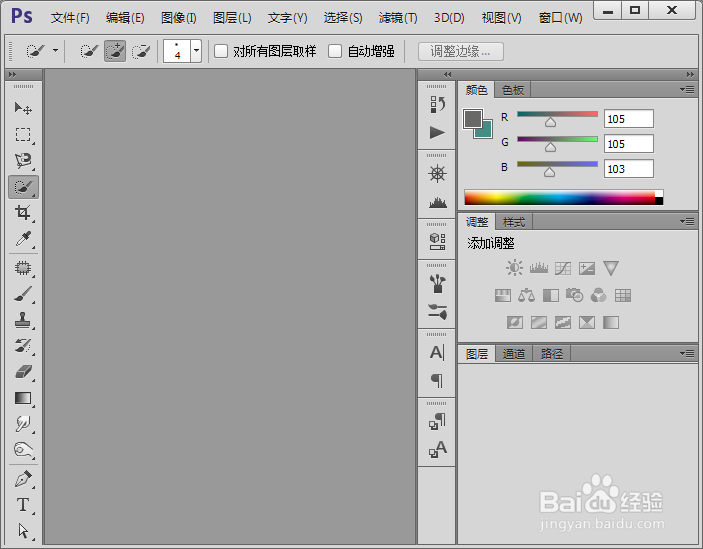This screenshot has width=703, height=549.
Task: Select the Pen tool
Action: coord(23,479)
